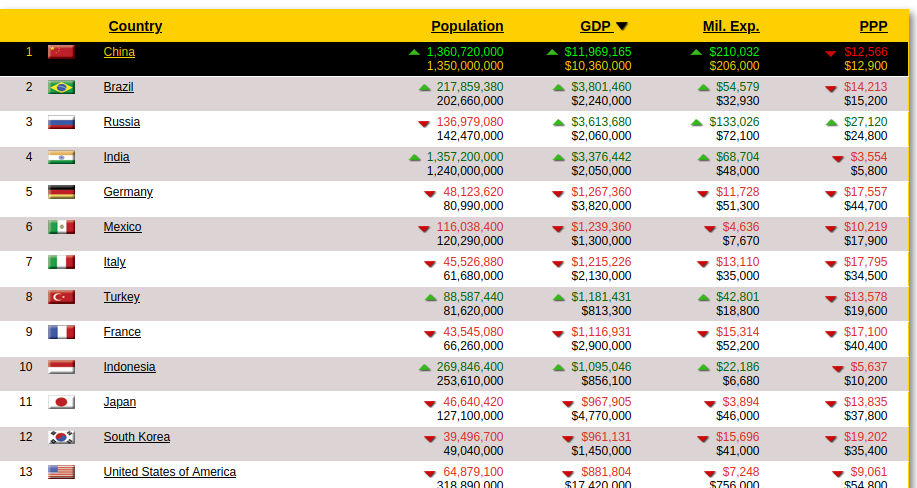Click the GDP sort arrow indicator
Screen dimensions: 917x488
[x=622, y=27]
